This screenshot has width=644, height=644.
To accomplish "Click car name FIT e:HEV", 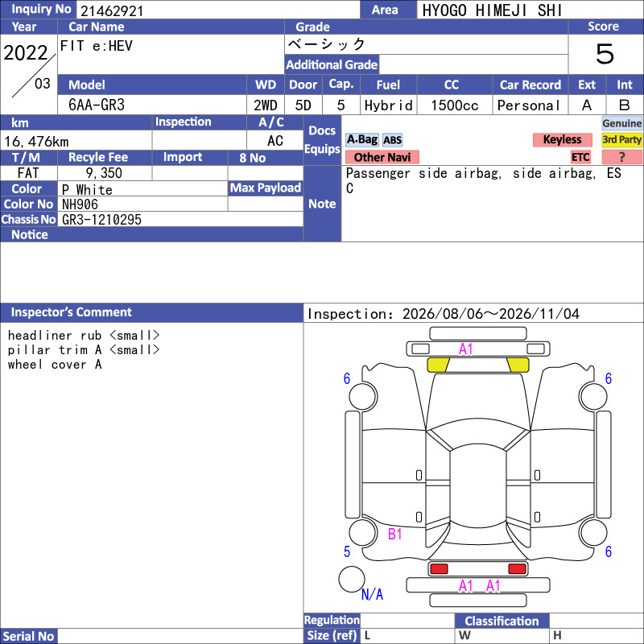I will coord(96,46).
